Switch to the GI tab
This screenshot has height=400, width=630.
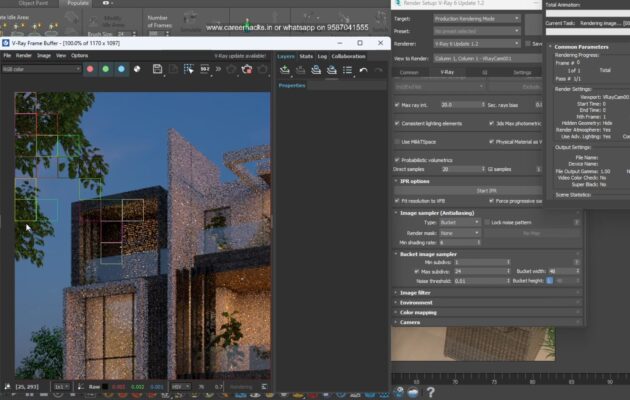[x=484, y=73]
